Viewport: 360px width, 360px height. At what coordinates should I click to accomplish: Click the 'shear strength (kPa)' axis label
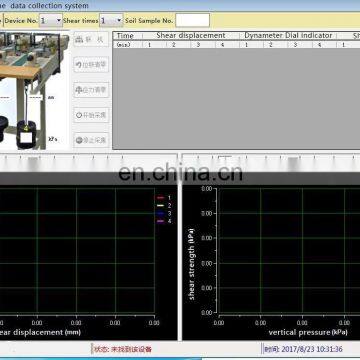pos(192,264)
